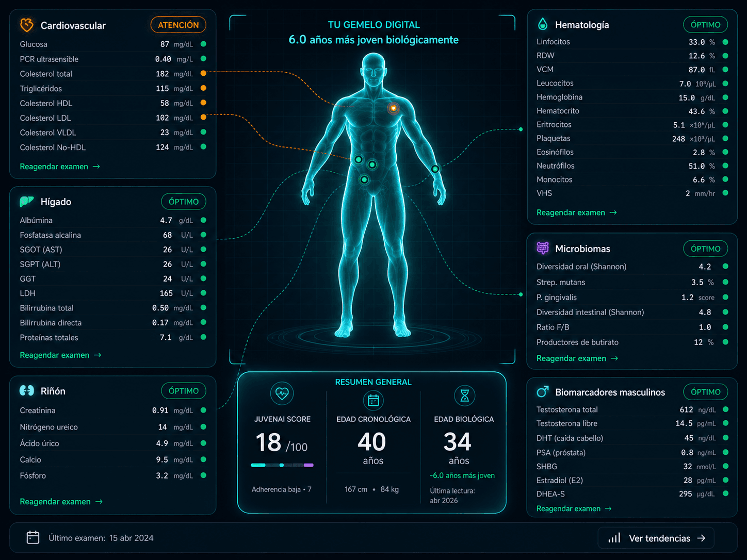Click the ÓPTIMO badge on Riñón
This screenshot has height=560, width=747.
click(184, 391)
